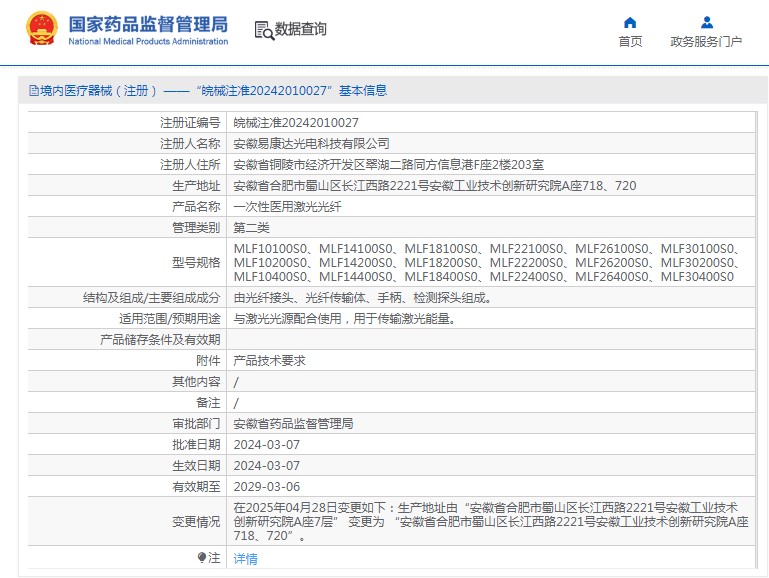This screenshot has height=578, width=769.
Task: Click the document icon before 境内医疗器械
Action: coord(33,91)
